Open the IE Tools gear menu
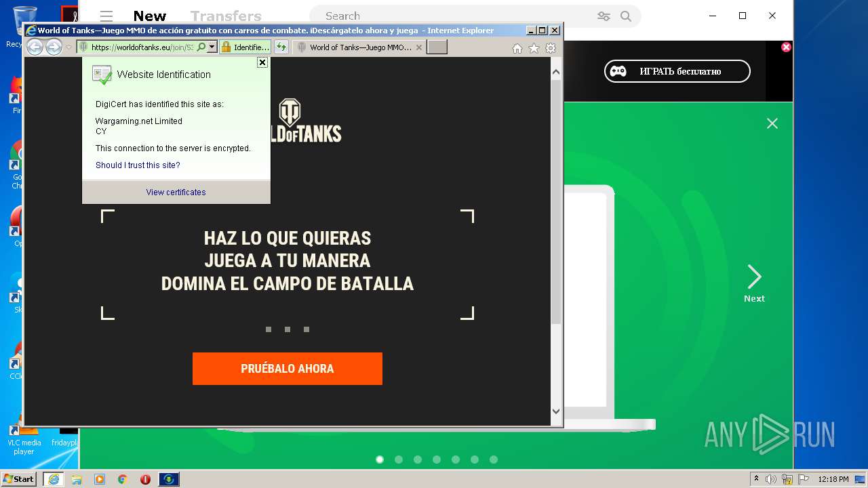The image size is (868, 488). tap(551, 48)
